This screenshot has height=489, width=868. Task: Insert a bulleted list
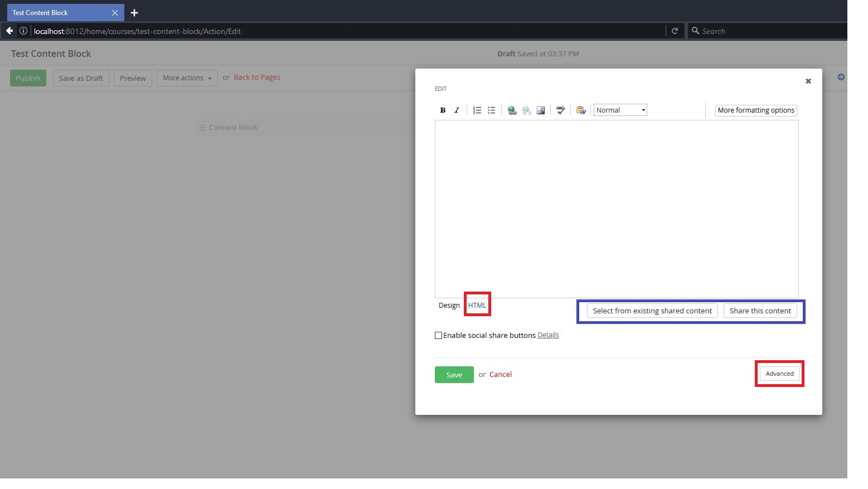(x=491, y=110)
